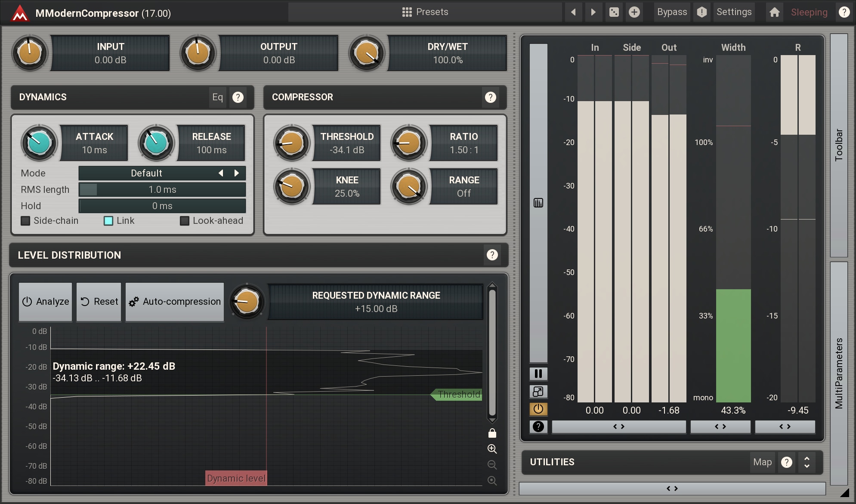Click the add preset plus icon
856x504 pixels.
pos(634,12)
